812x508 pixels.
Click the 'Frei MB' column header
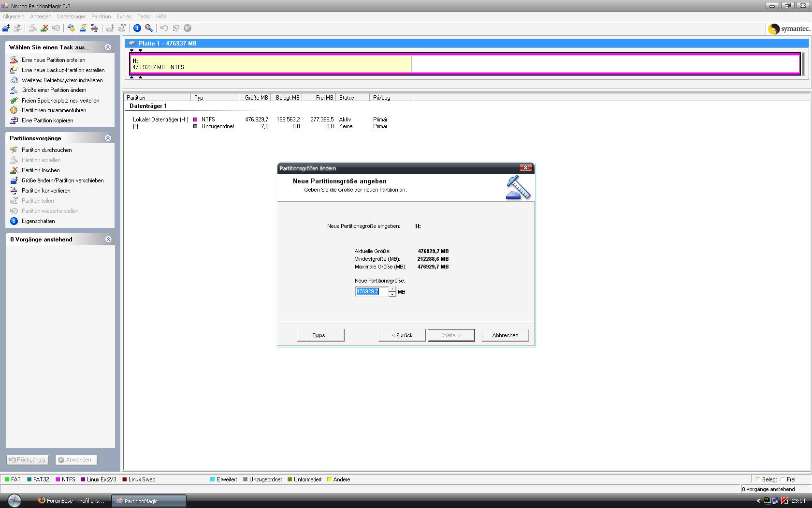point(319,98)
